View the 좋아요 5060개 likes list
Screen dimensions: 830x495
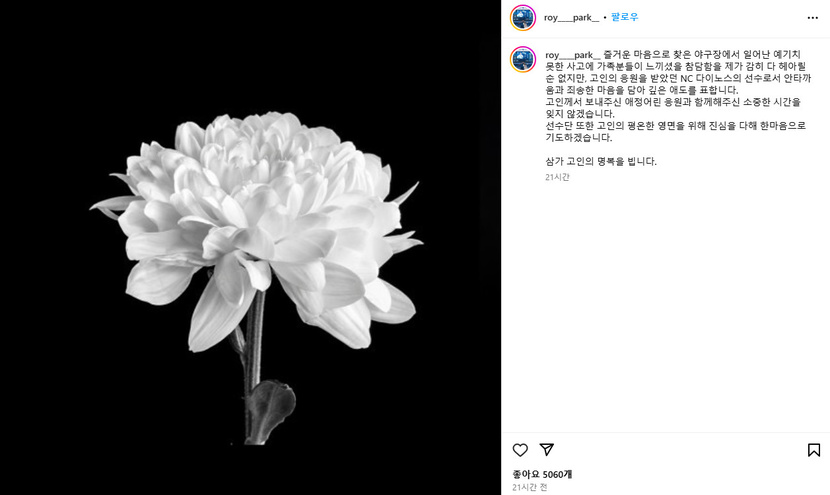pyautogui.click(x=542, y=474)
